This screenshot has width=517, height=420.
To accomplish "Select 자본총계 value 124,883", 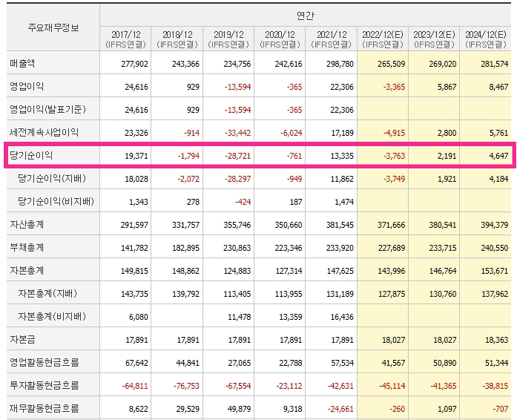I will tap(237, 271).
